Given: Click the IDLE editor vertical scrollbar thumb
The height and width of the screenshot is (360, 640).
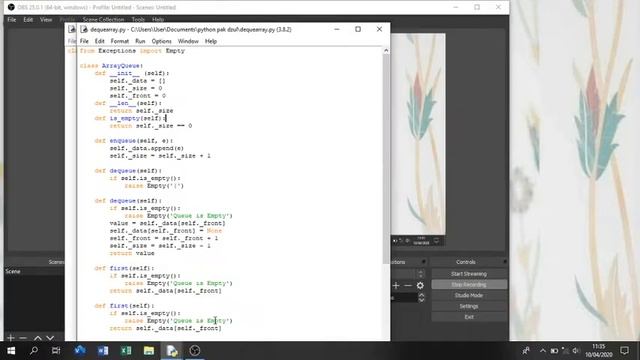Looking at the screenshot, I should click(386, 159).
